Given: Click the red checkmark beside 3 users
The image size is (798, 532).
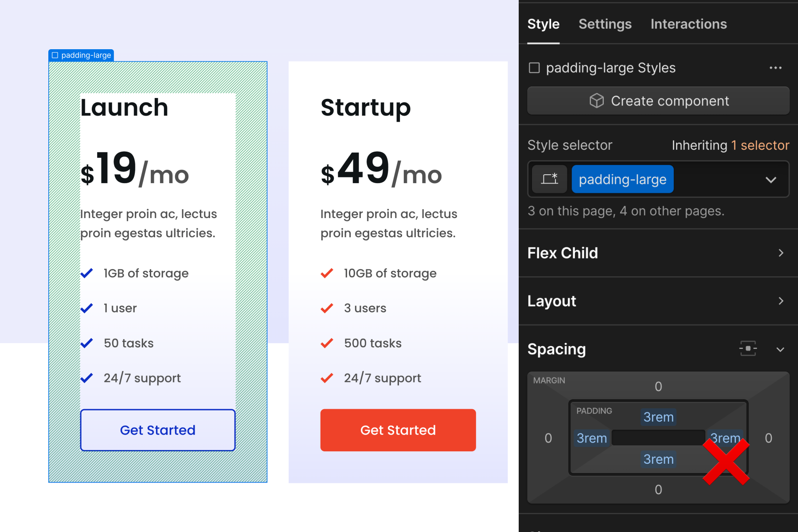Looking at the screenshot, I should pyautogui.click(x=327, y=308).
